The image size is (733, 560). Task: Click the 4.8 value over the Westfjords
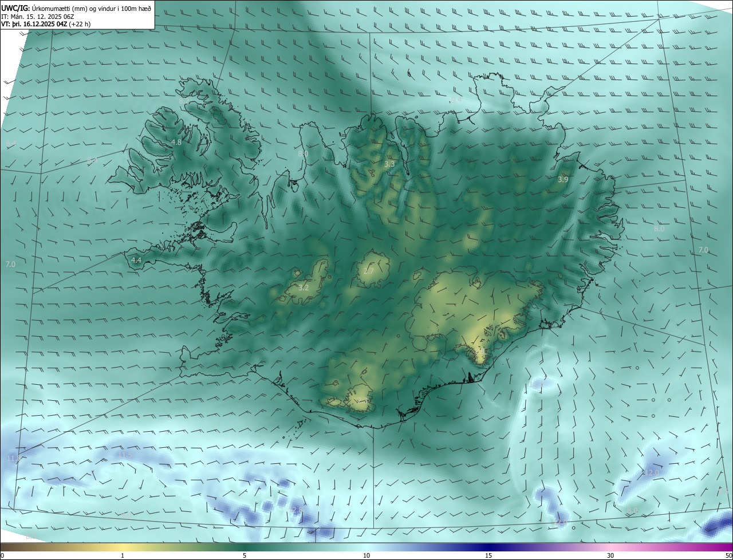176,142
